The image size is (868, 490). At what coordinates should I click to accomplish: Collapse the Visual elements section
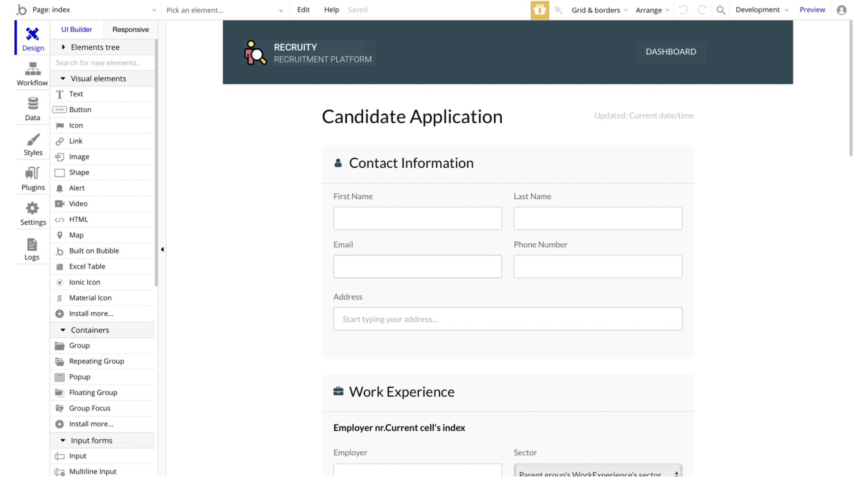63,79
